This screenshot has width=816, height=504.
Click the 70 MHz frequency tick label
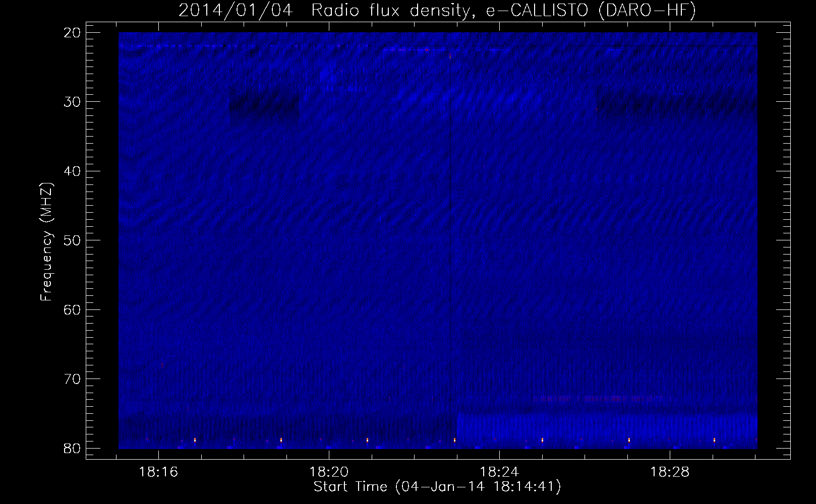point(72,379)
